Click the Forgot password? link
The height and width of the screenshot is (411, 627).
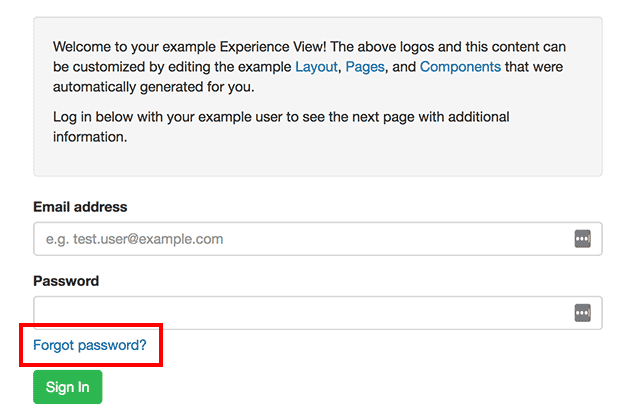[x=90, y=345]
